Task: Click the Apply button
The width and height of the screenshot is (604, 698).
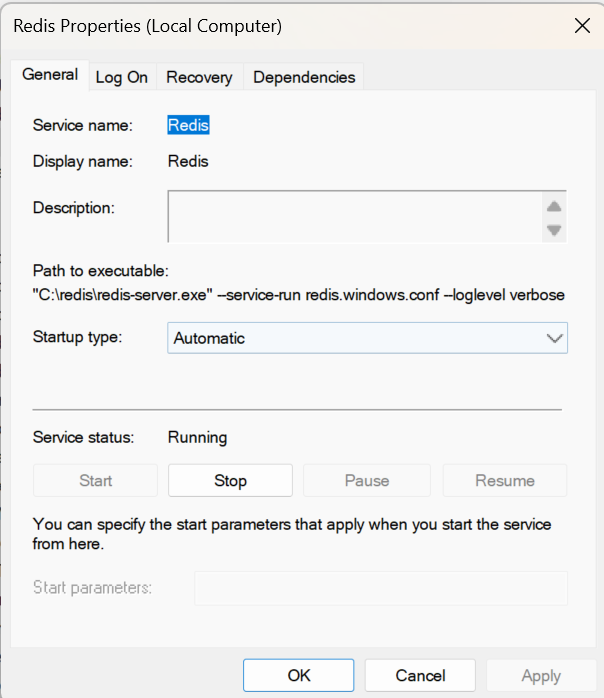Action: (541, 676)
